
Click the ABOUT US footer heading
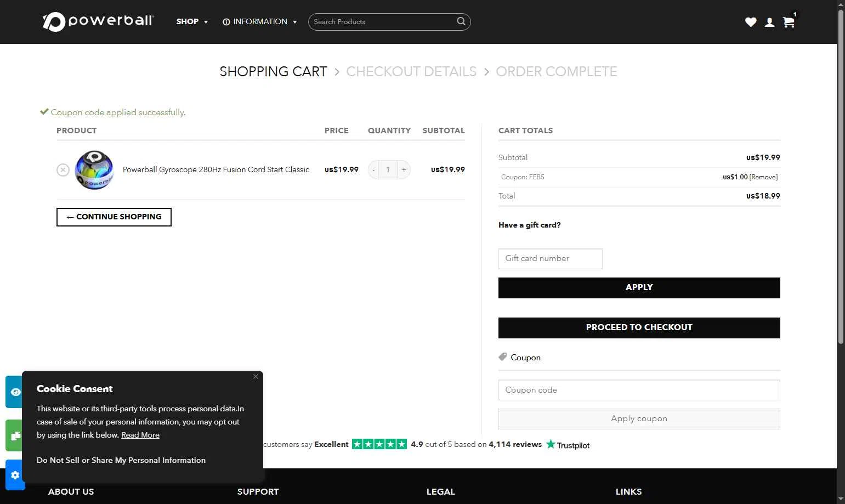click(x=71, y=491)
